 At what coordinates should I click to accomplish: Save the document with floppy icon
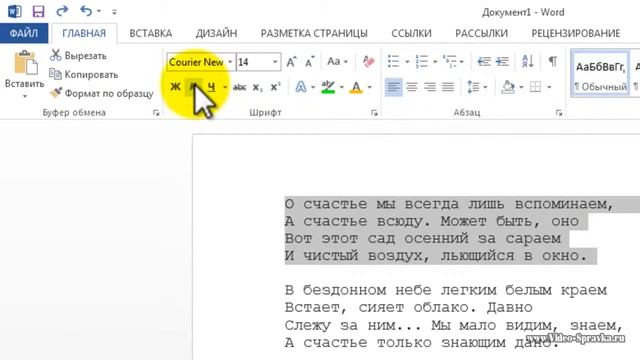click(x=38, y=11)
